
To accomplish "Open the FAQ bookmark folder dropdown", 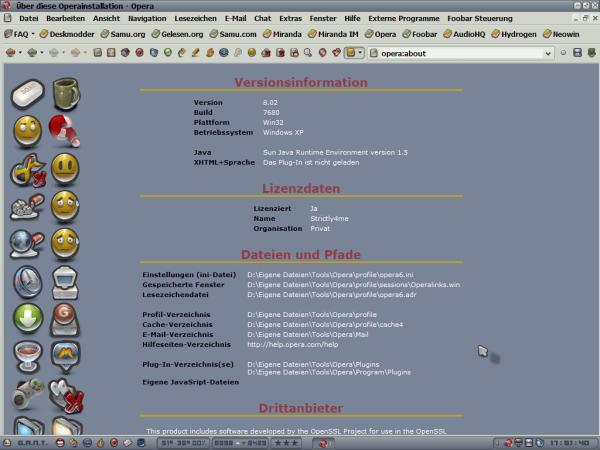I will pyautogui.click(x=33, y=34).
